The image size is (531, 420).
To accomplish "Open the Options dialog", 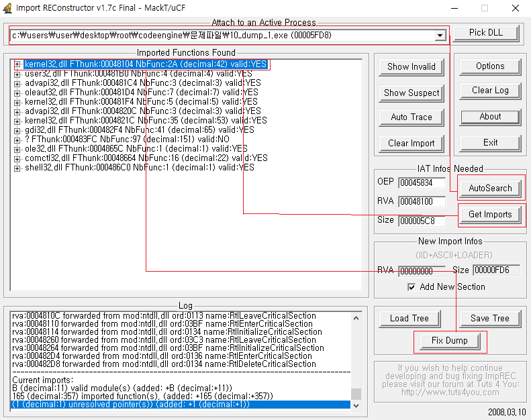I will pyautogui.click(x=490, y=66).
